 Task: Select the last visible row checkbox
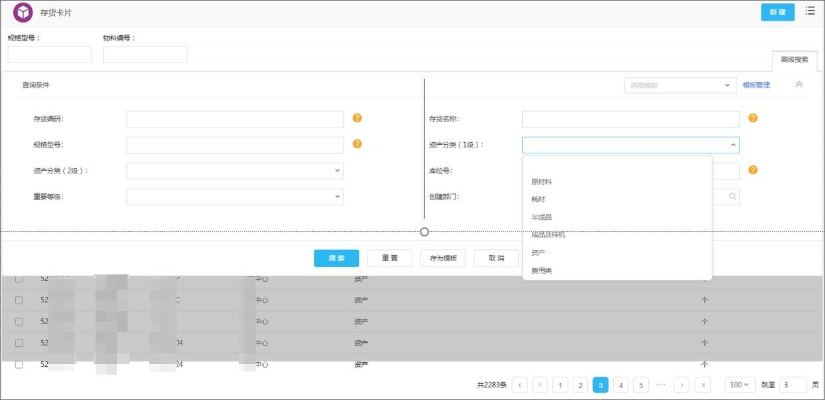[x=19, y=364]
